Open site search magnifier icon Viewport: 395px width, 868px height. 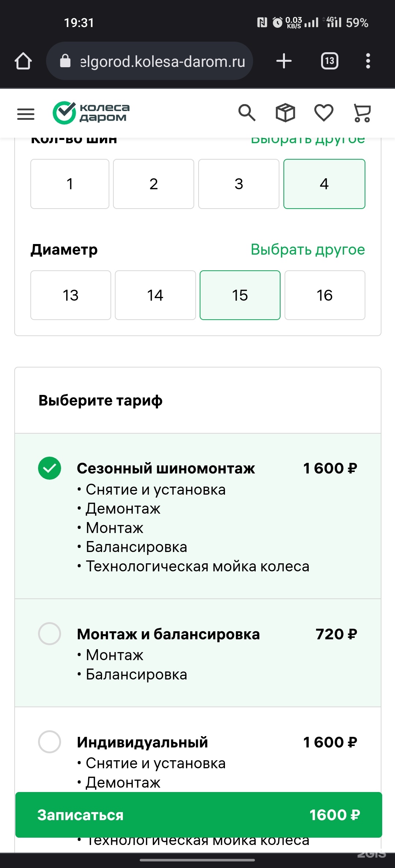tap(247, 113)
